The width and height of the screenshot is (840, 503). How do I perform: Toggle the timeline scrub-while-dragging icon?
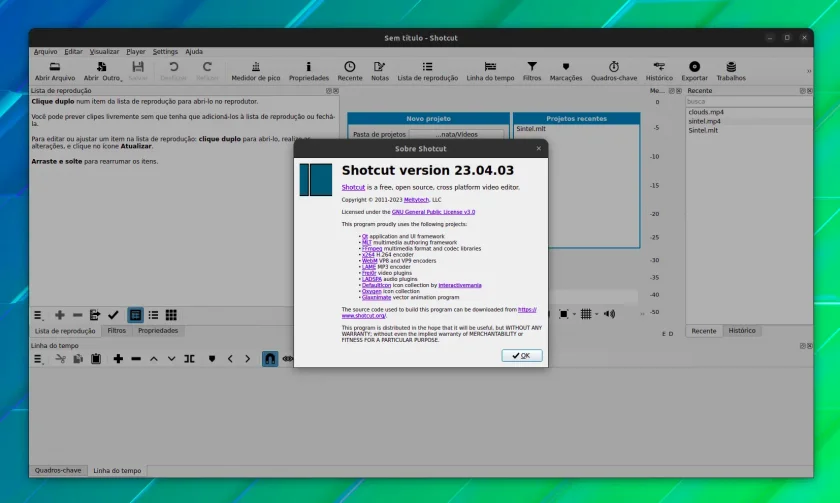click(288, 359)
